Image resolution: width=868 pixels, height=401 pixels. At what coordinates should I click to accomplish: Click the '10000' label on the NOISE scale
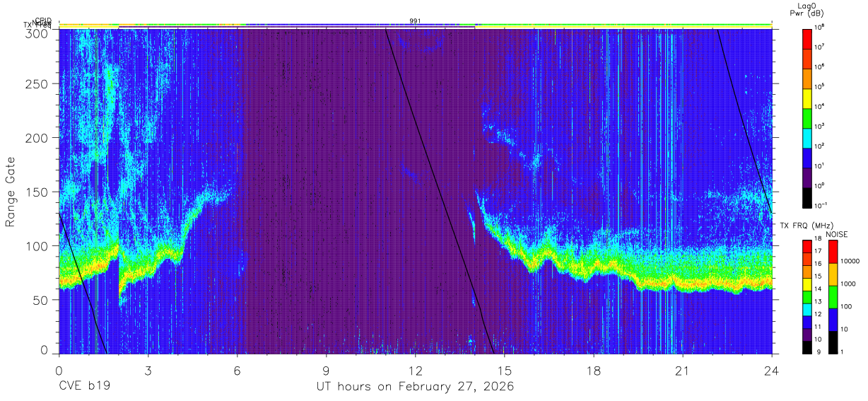850,262
